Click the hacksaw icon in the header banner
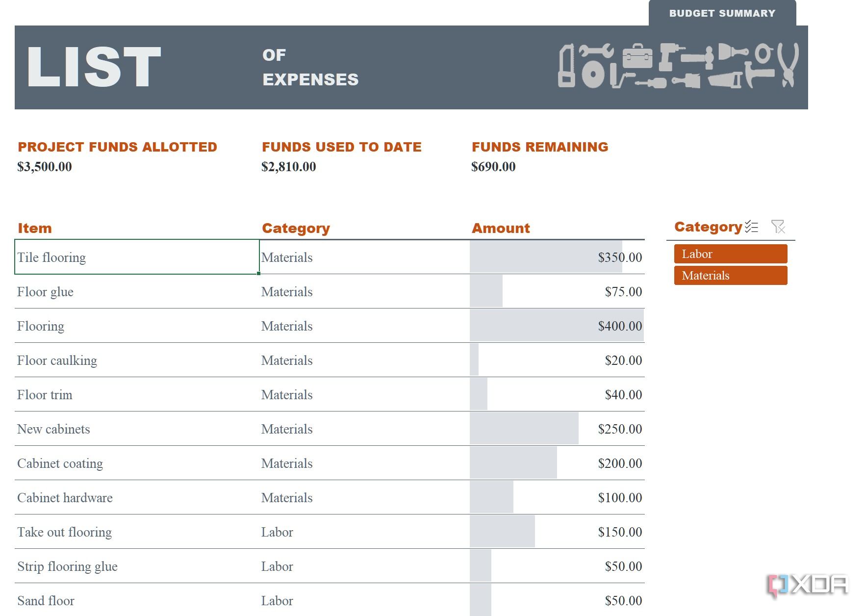The width and height of the screenshot is (865, 616). tap(567, 65)
